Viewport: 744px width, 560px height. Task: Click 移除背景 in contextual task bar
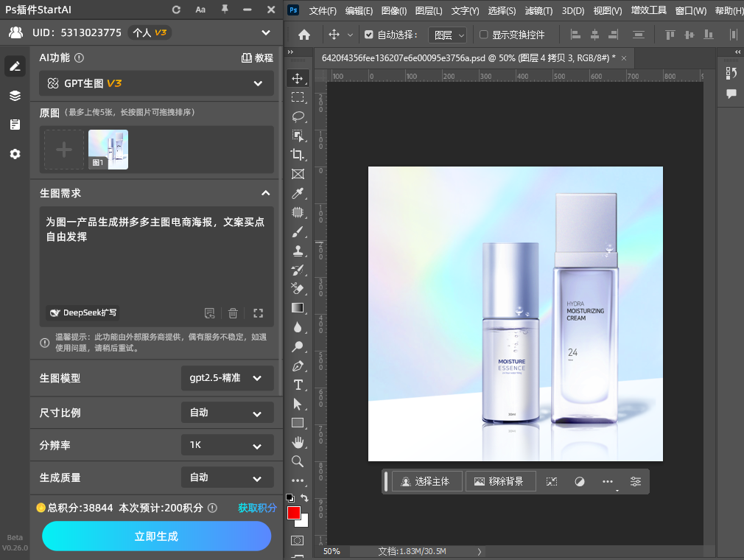coord(501,482)
